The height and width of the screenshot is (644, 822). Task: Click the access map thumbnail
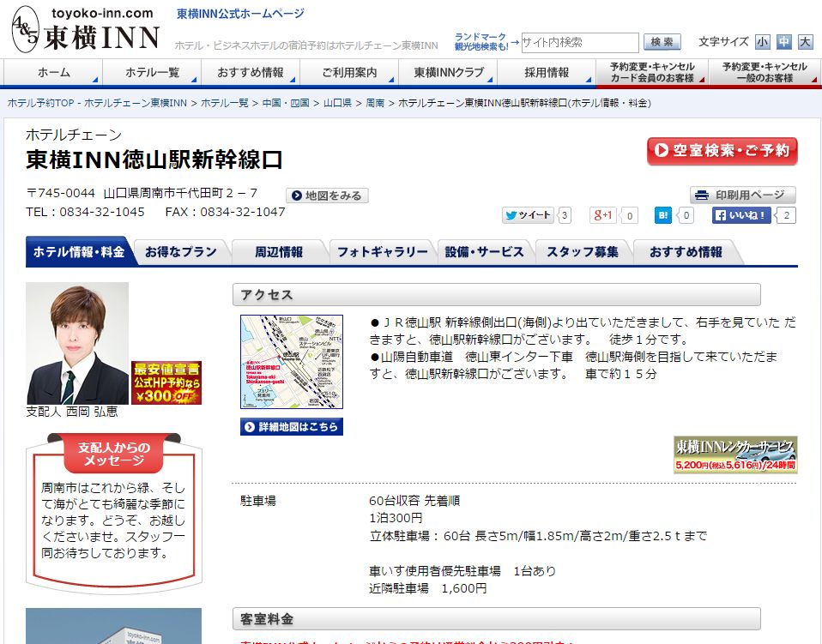[x=292, y=362]
